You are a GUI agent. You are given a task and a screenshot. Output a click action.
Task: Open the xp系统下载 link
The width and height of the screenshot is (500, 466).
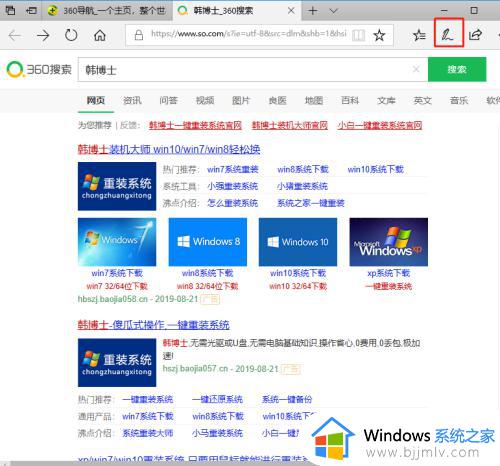389,273
